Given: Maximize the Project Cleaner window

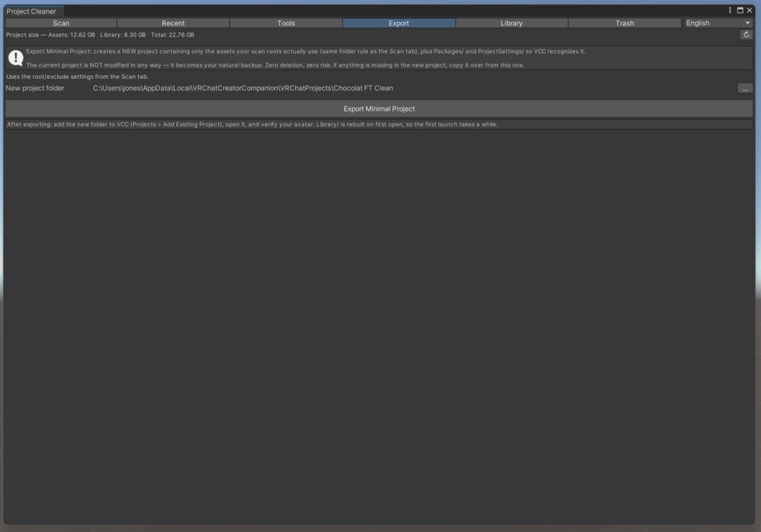Looking at the screenshot, I should pyautogui.click(x=740, y=10).
